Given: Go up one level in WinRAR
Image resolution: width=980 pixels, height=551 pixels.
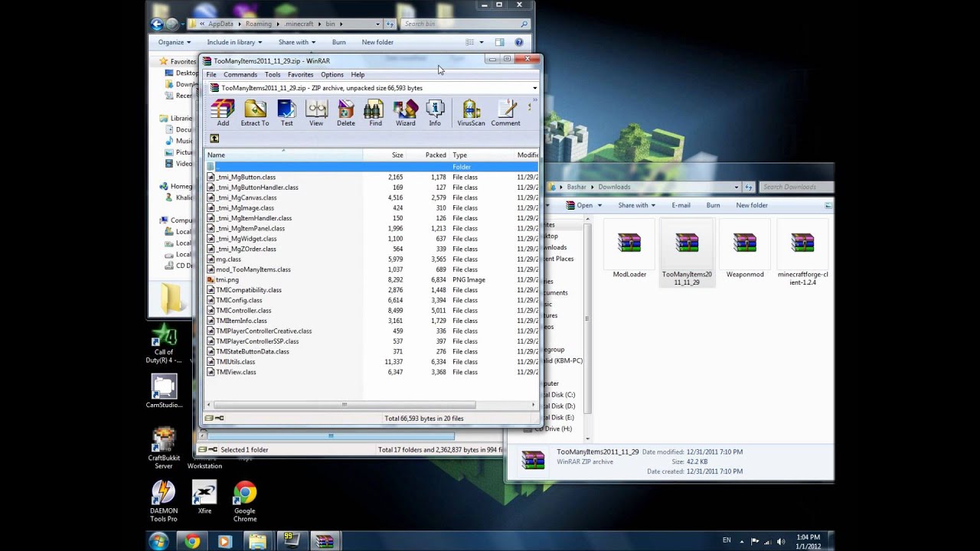Looking at the screenshot, I should pyautogui.click(x=214, y=139).
